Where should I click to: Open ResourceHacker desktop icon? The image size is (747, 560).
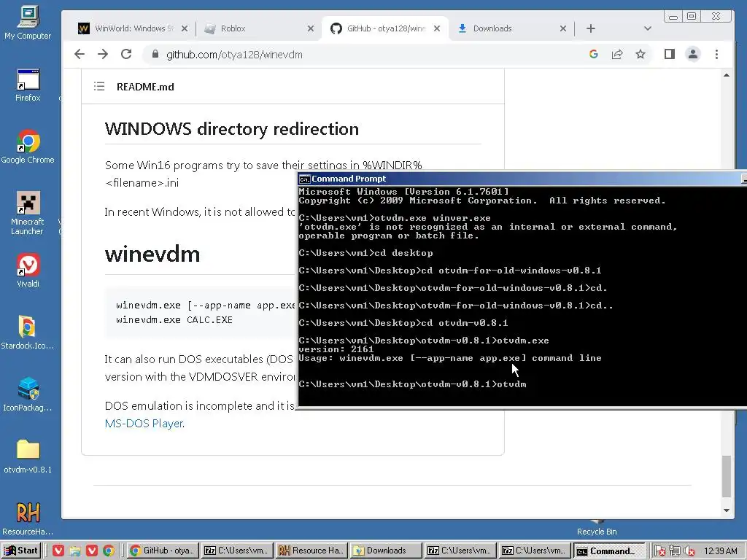[x=28, y=518]
